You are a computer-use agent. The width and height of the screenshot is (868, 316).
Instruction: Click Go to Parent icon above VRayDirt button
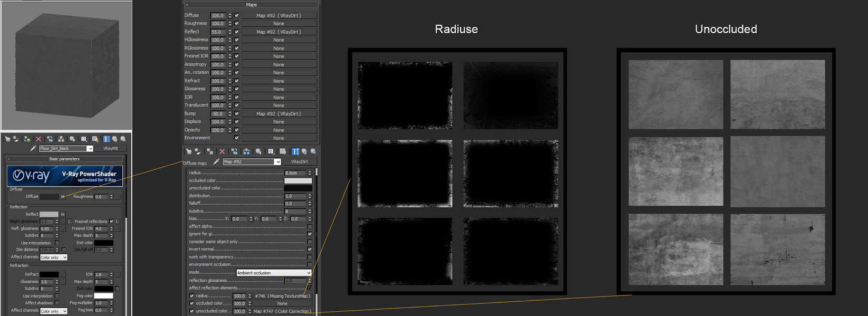[x=304, y=151]
